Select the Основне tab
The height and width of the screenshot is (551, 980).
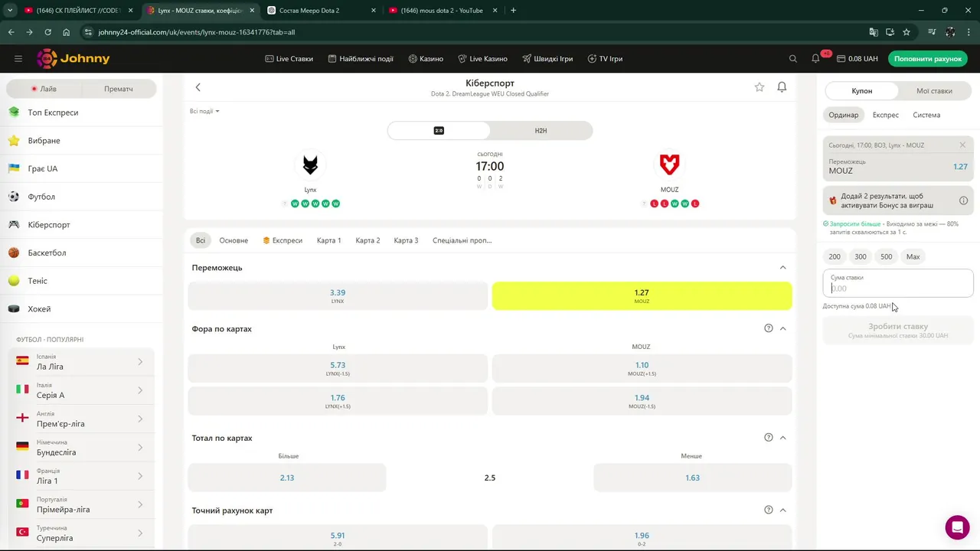click(234, 240)
